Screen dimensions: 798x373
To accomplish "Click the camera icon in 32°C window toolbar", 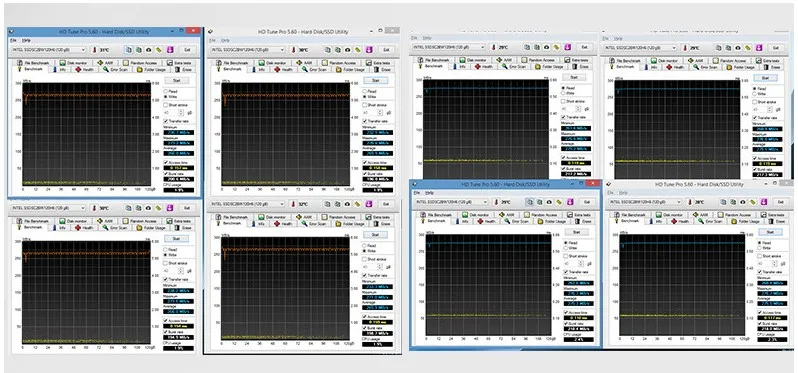I will coord(347,204).
